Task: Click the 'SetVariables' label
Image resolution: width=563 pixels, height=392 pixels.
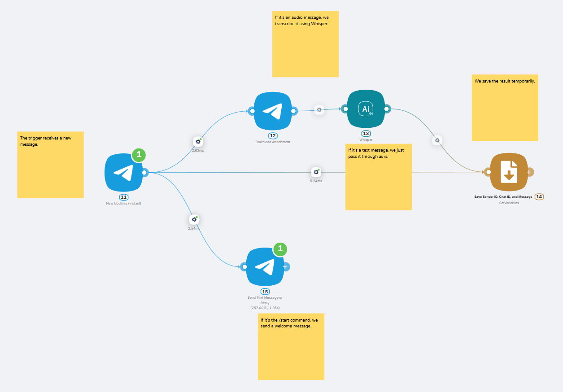Action: tap(509, 203)
